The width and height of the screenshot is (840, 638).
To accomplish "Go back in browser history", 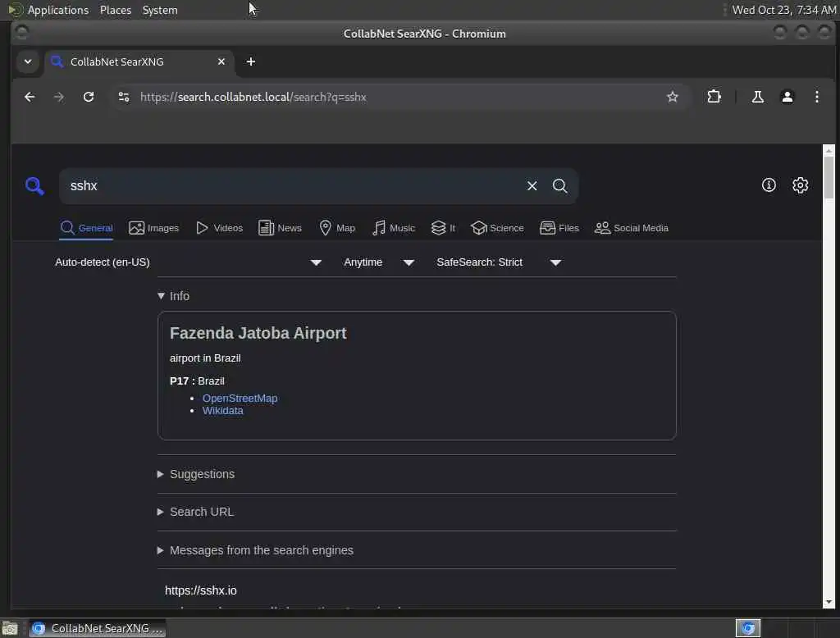I will pos(30,97).
